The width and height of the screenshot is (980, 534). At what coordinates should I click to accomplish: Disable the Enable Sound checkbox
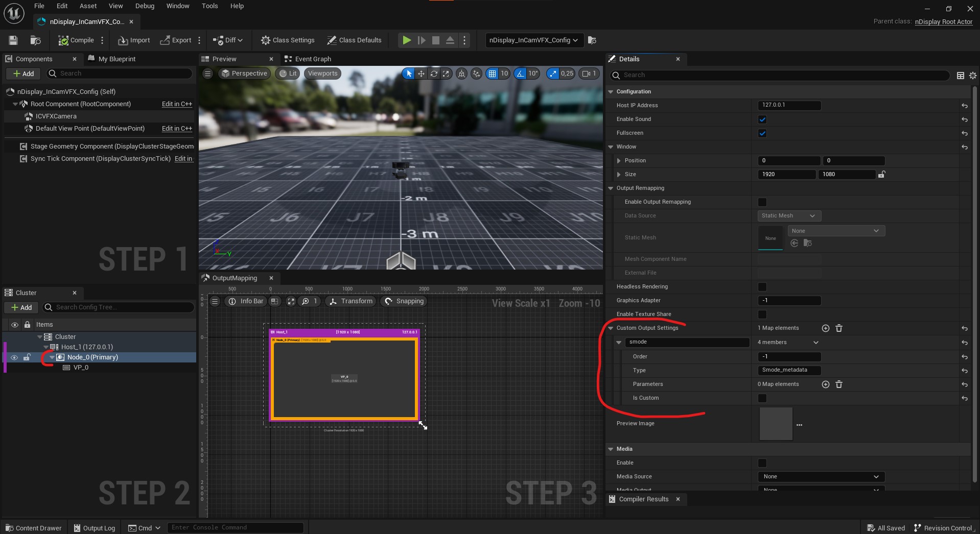762,119
